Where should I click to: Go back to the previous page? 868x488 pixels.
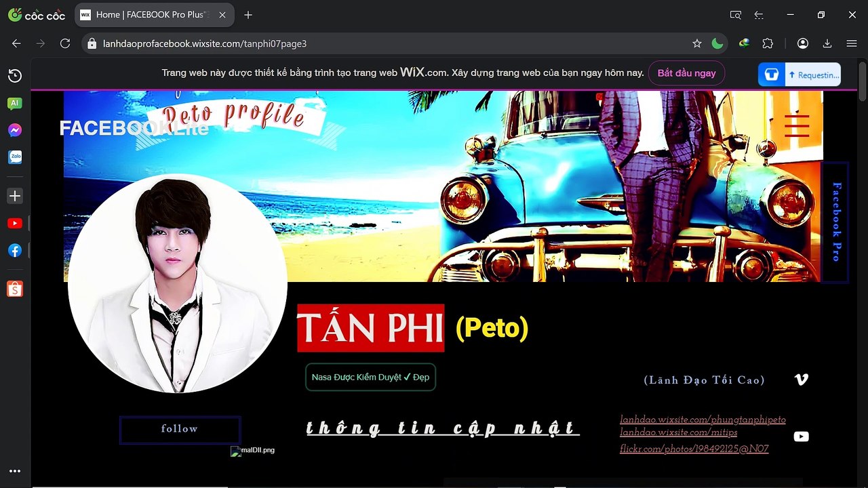pos(16,43)
